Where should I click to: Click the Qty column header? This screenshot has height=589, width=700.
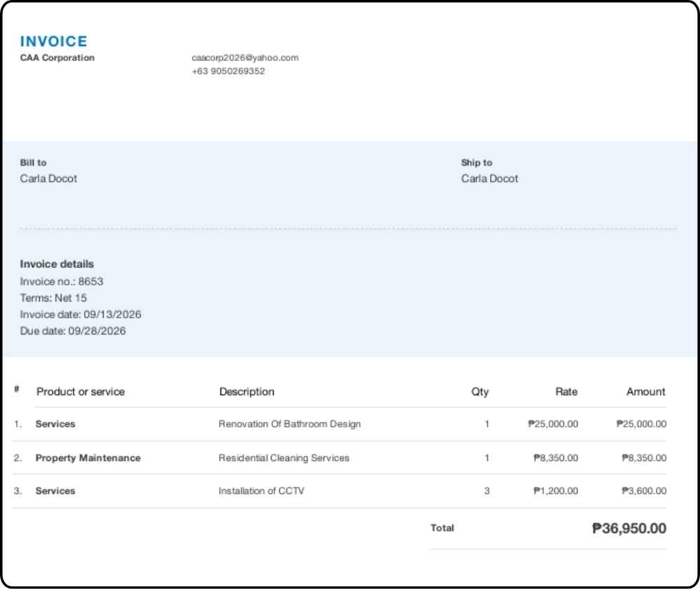(480, 392)
